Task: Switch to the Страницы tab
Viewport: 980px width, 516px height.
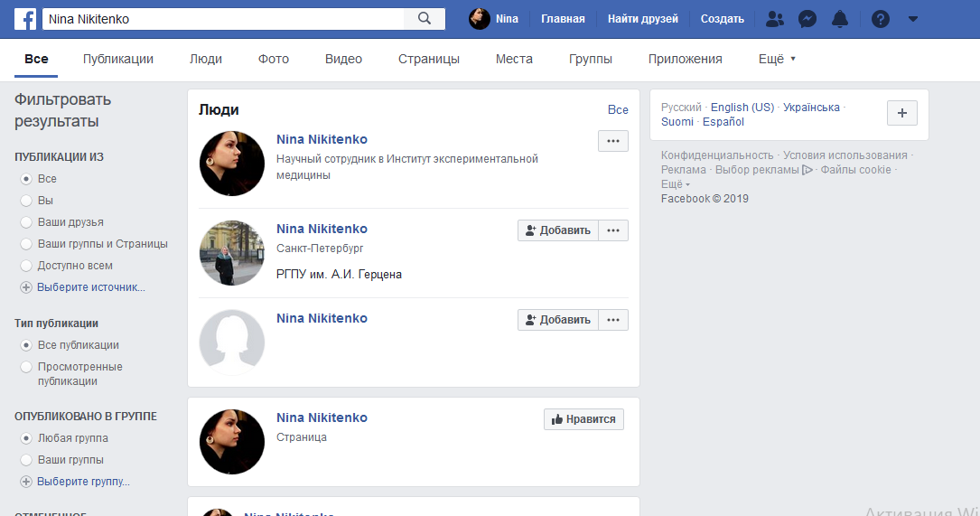Action: 429,59
